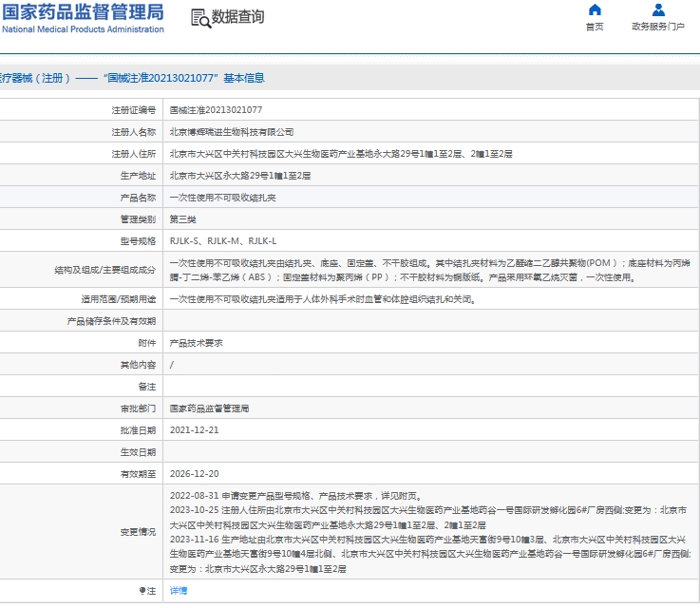Click management category 第三类
The width and height of the screenshot is (700, 608).
coord(183,219)
